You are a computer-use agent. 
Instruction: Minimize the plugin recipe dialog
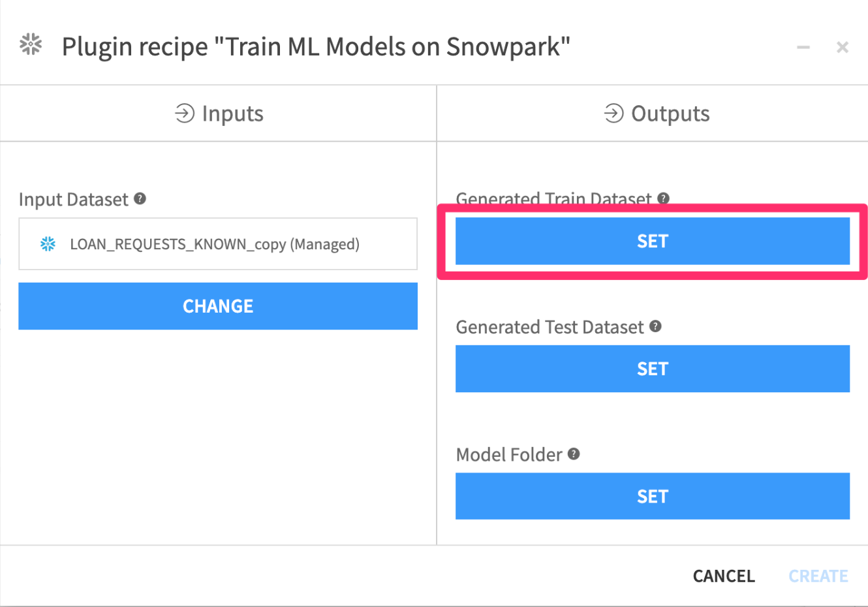pyautogui.click(x=803, y=47)
